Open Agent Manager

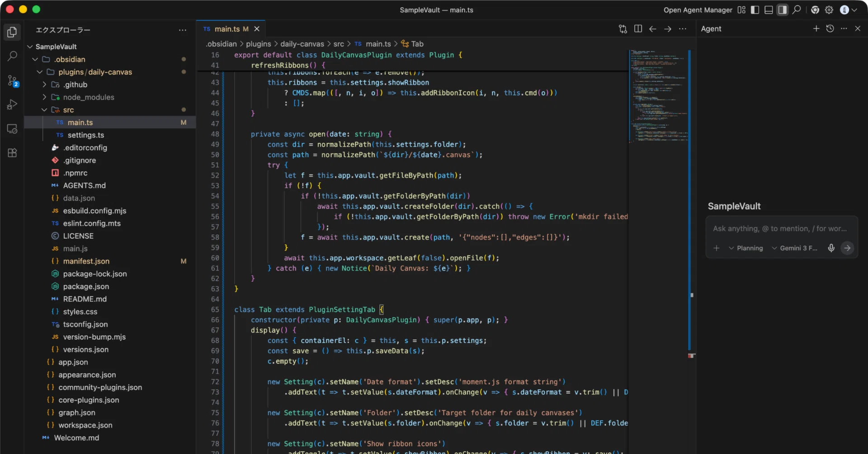(698, 10)
